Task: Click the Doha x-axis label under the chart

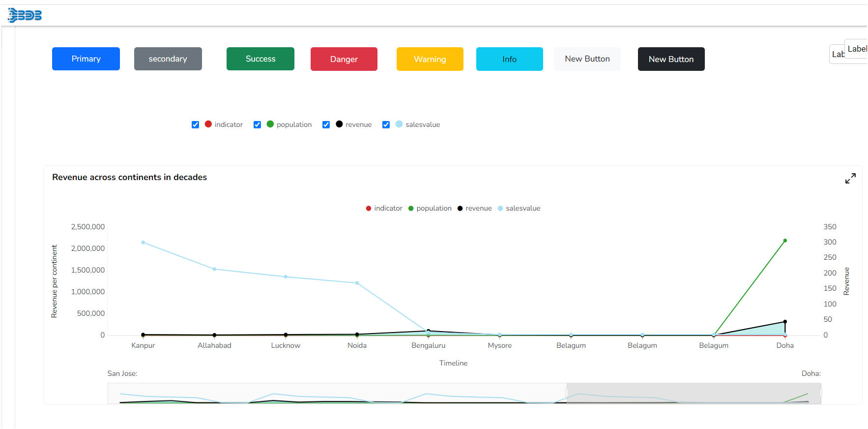Action: pos(785,345)
